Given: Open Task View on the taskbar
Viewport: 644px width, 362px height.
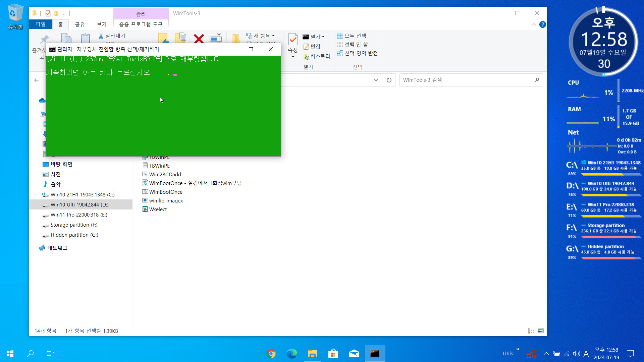Looking at the screenshot, I should coord(50,353).
